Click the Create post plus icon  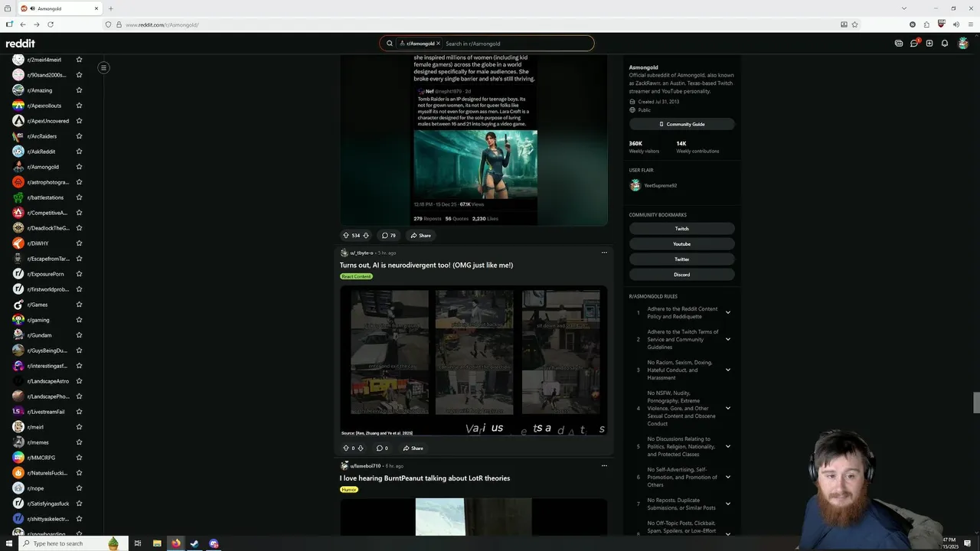click(x=929, y=44)
